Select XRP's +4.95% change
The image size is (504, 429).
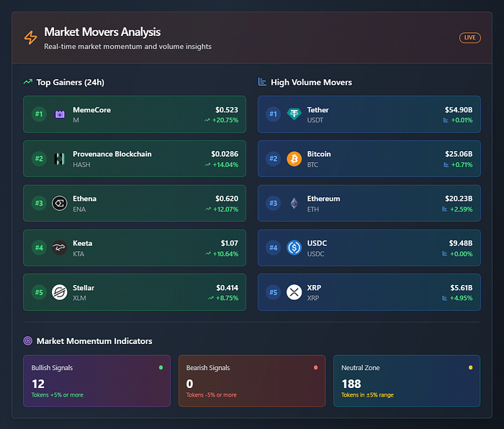(x=462, y=298)
